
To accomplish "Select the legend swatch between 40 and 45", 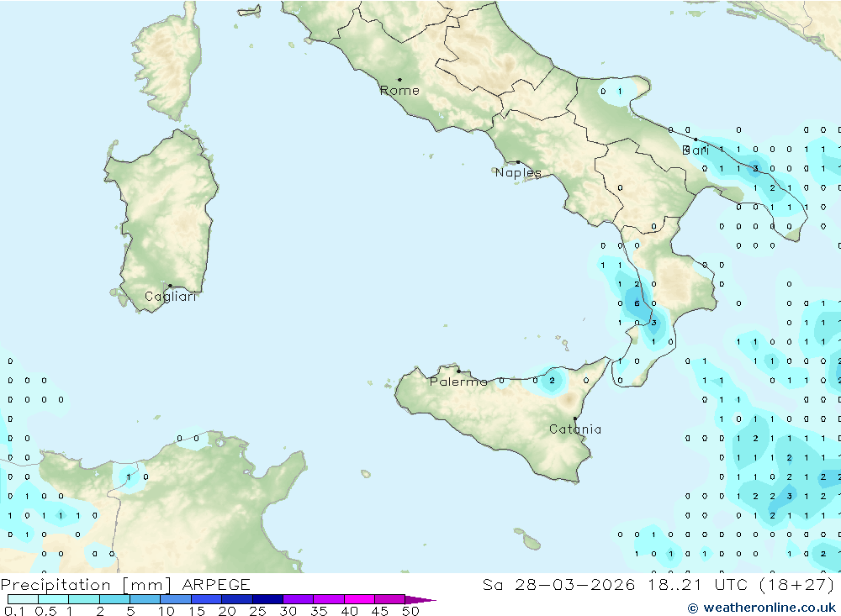I will 359,599.
